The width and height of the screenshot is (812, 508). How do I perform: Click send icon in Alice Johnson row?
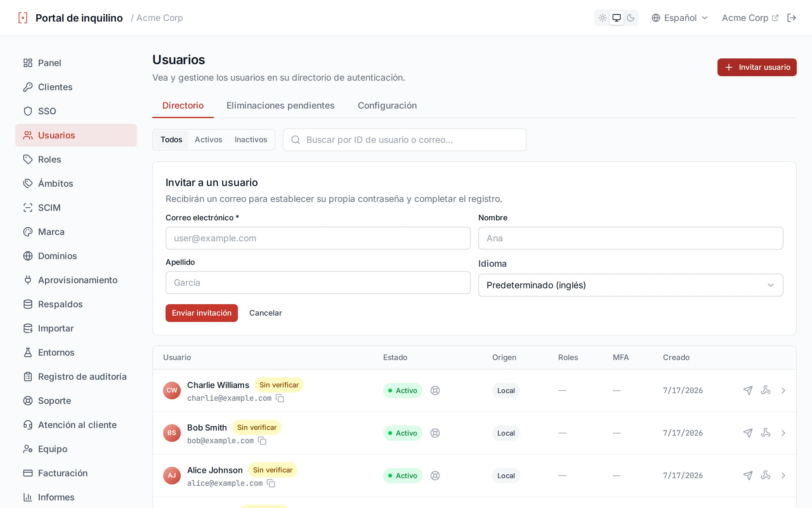pos(748,476)
